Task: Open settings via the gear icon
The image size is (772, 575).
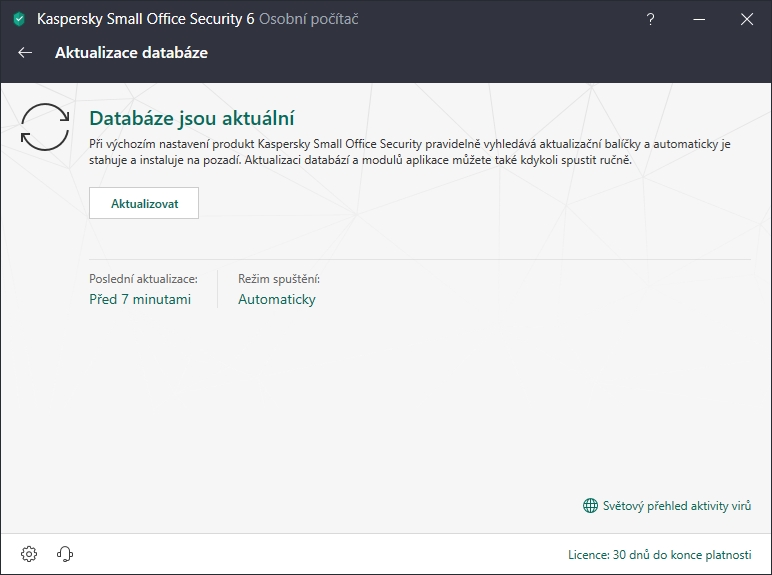Action: 29,554
